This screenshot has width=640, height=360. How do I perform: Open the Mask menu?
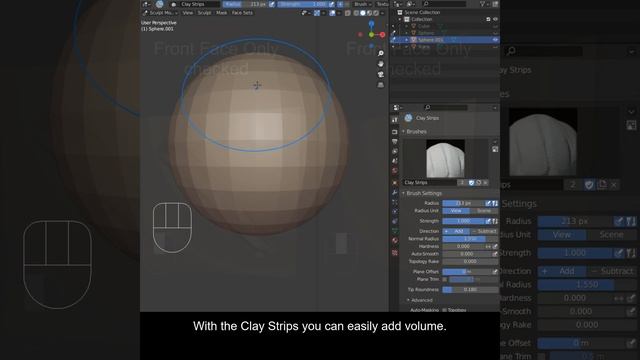click(x=221, y=13)
